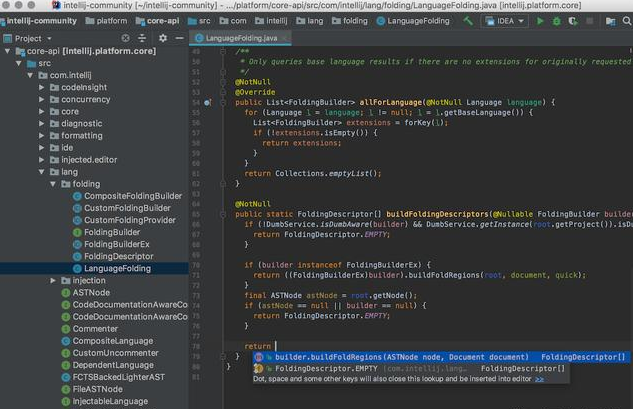The image size is (633, 409).
Task: Click the method icon next to builder.buildFoldRegions
Action: tap(257, 357)
